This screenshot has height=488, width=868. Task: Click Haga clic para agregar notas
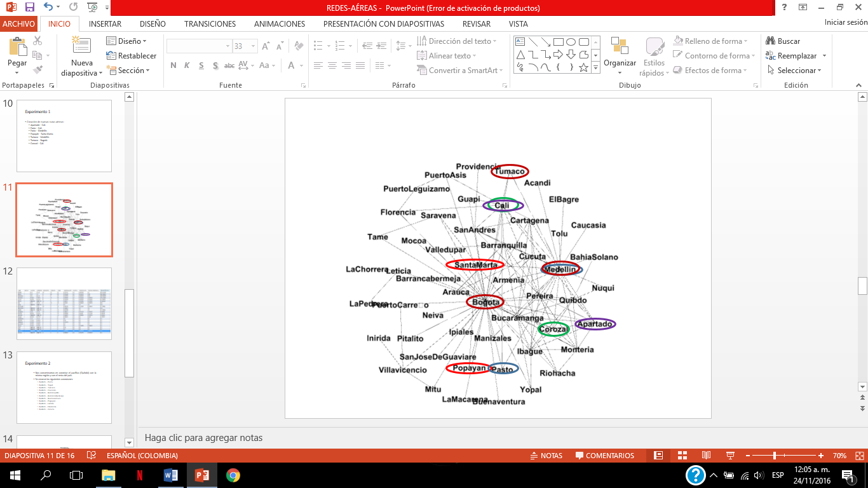coord(203,438)
